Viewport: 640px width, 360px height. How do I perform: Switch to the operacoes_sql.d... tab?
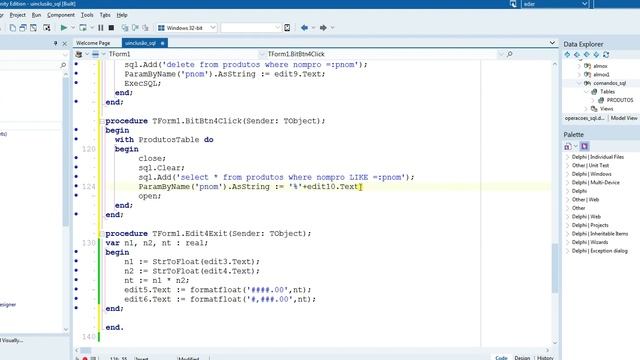coord(585,118)
